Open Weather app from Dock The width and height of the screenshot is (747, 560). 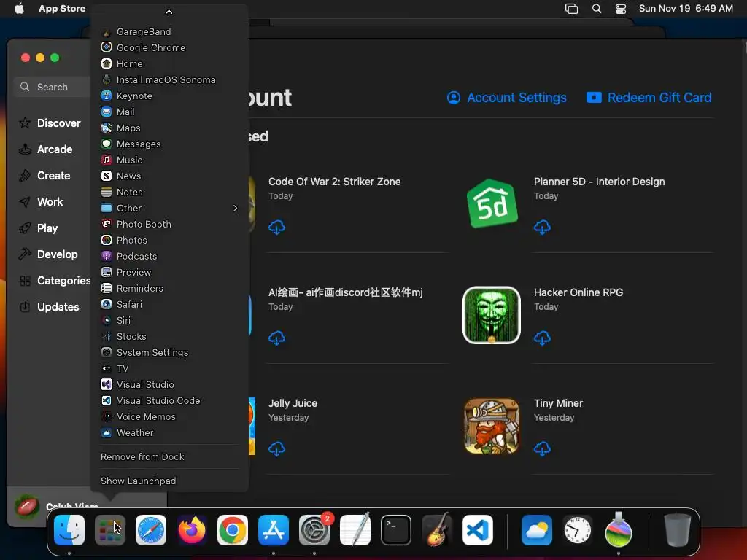click(x=537, y=530)
